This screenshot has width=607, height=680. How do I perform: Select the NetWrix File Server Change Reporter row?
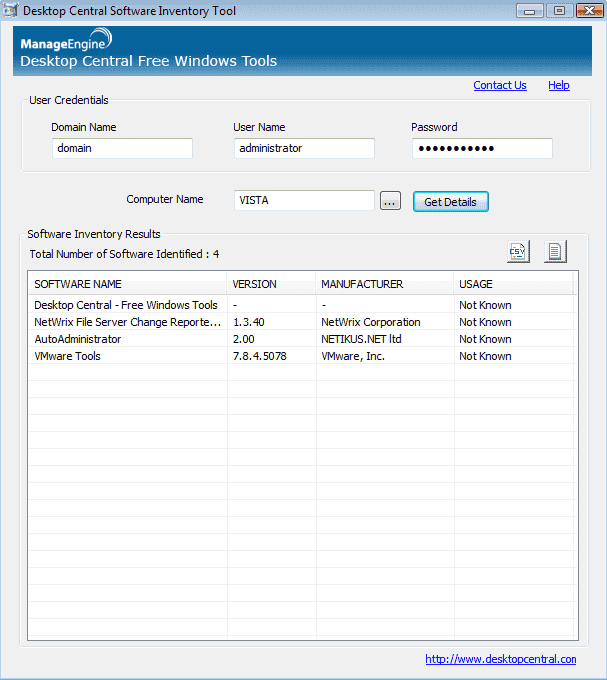point(302,322)
